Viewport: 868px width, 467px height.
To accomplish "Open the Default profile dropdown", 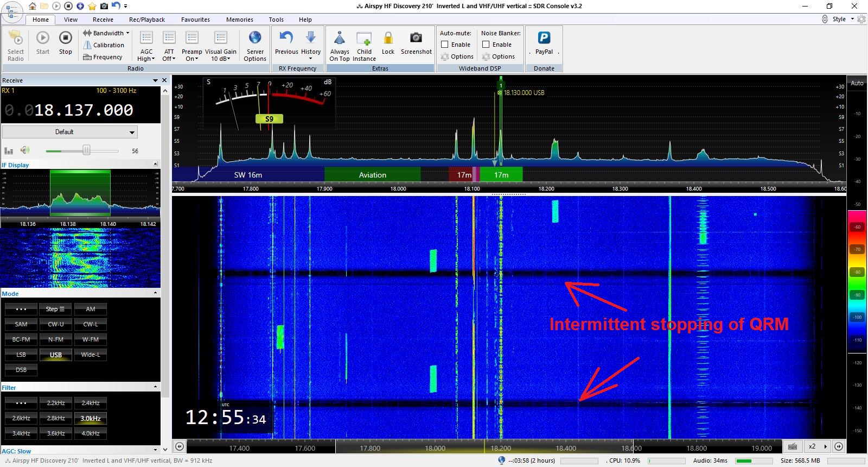I will 70,132.
